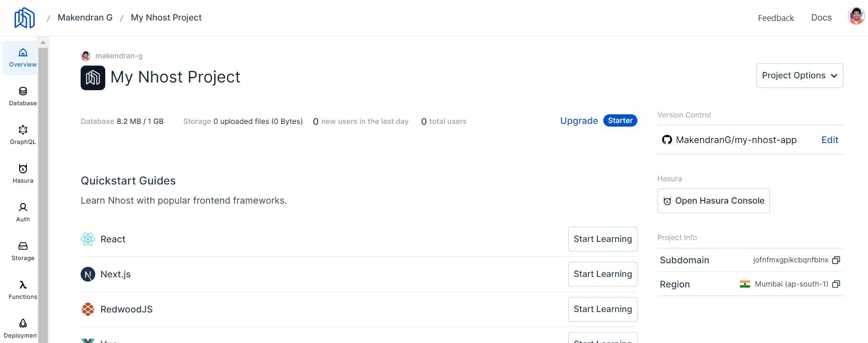Click the RedwoodJS guide name
This screenshot has height=343, width=868.
(x=126, y=309)
